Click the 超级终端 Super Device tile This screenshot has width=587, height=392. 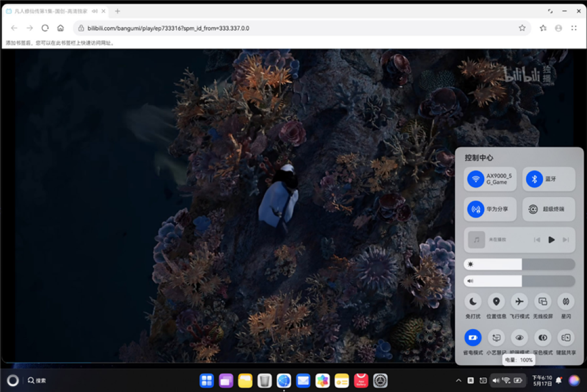click(548, 209)
